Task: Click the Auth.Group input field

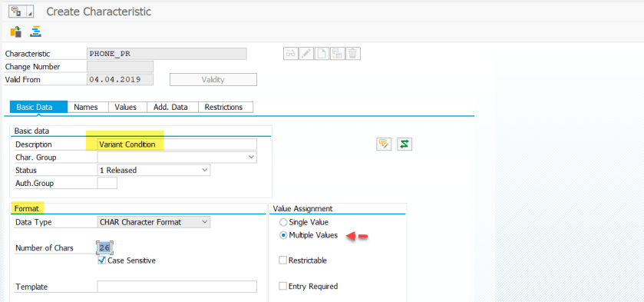Action: tap(107, 183)
